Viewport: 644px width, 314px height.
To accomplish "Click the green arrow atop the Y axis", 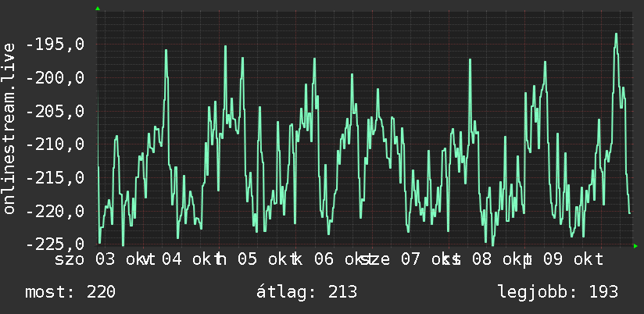I will point(98,9).
